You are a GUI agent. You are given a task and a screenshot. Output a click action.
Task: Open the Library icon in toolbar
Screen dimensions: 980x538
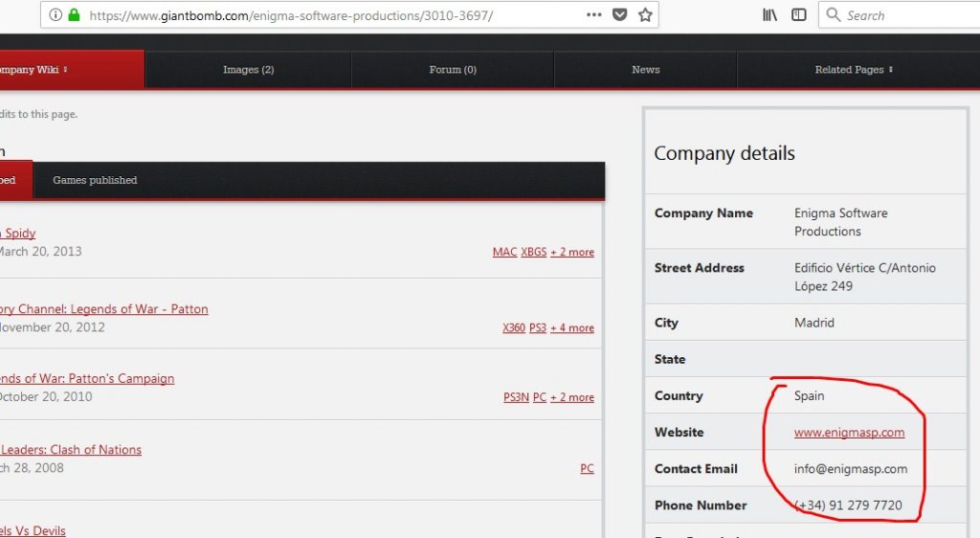[x=769, y=15]
